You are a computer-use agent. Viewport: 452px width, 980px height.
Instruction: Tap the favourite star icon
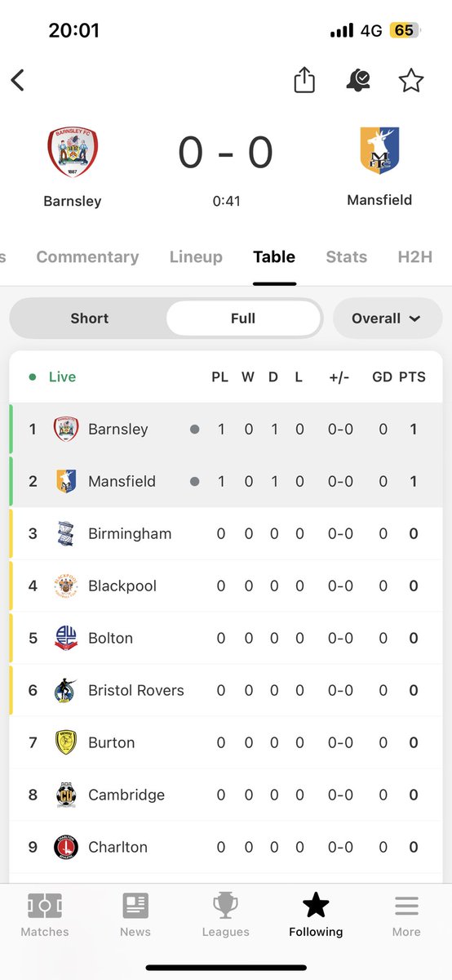410,80
